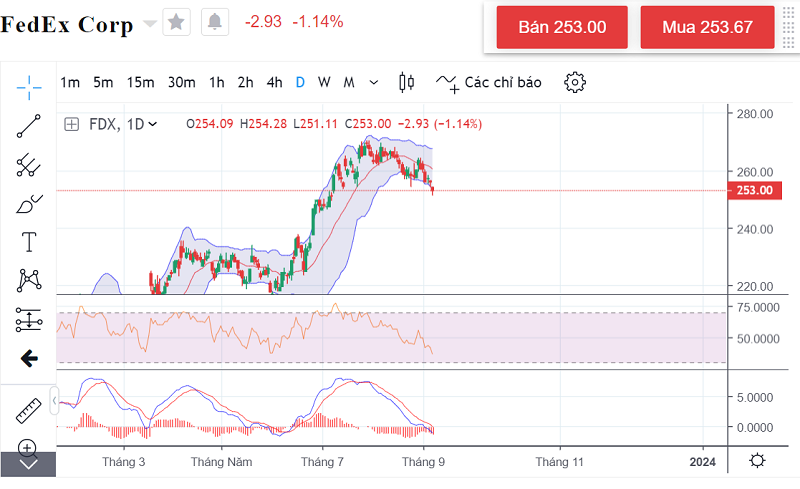800x489 pixels.
Task: Click the Mua 253.67 buy button
Action: click(x=707, y=27)
